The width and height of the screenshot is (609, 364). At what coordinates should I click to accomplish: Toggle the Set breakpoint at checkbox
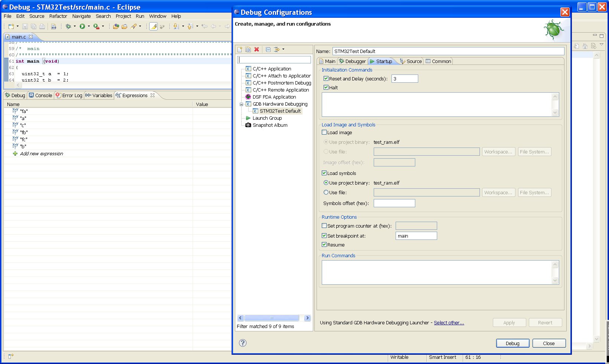pos(324,236)
